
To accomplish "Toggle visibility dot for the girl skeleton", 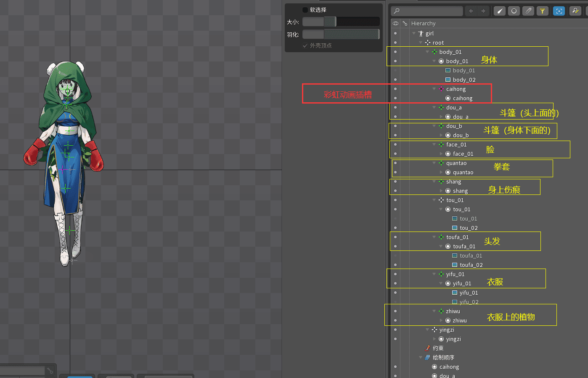I will pos(395,33).
